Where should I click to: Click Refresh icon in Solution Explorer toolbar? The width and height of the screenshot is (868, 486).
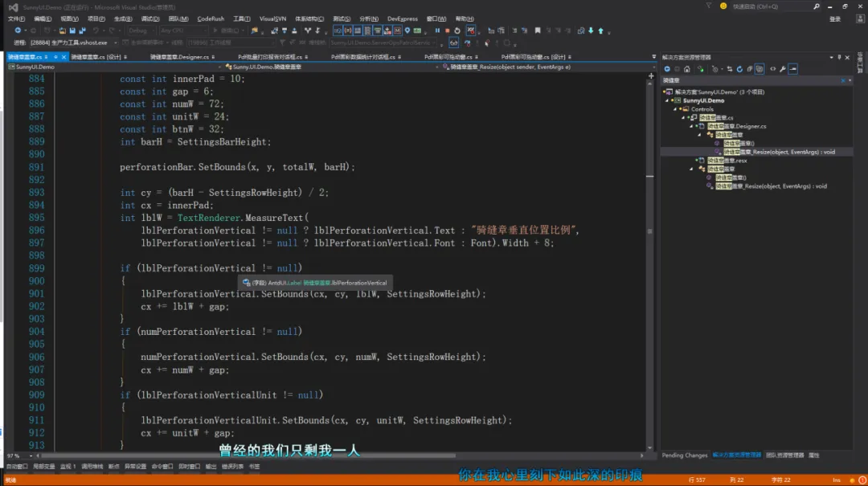pos(739,69)
